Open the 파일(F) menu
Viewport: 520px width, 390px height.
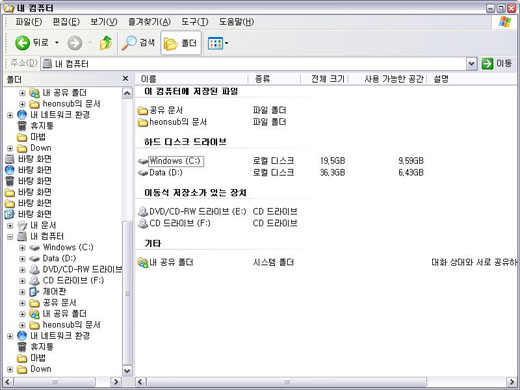(29, 22)
